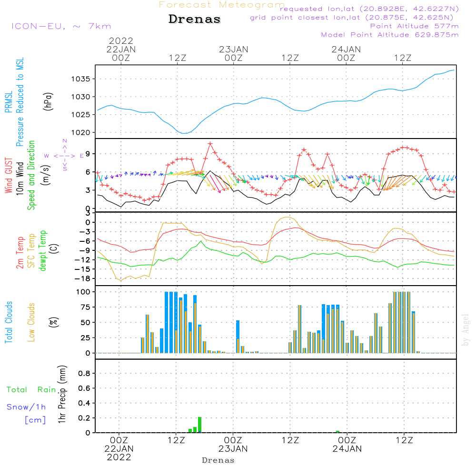Click the bold 'Drenas' title above the charts

194,19
